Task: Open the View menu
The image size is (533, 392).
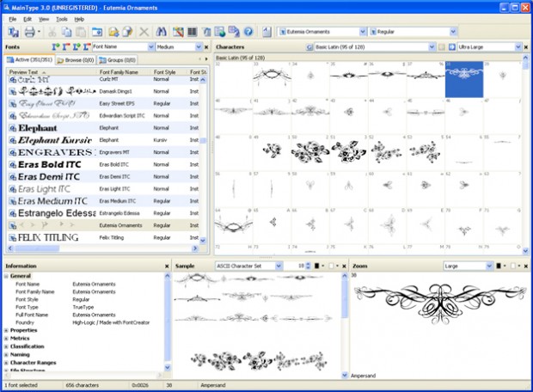Action: (44, 20)
